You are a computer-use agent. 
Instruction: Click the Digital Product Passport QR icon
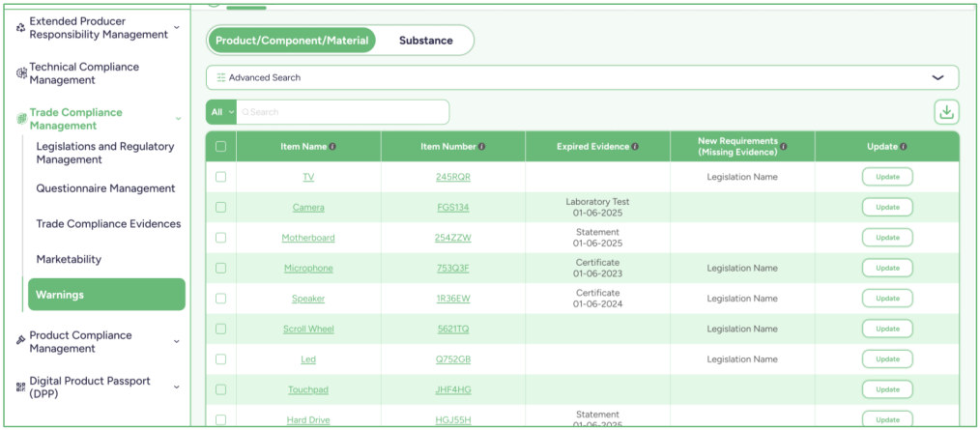(x=20, y=387)
